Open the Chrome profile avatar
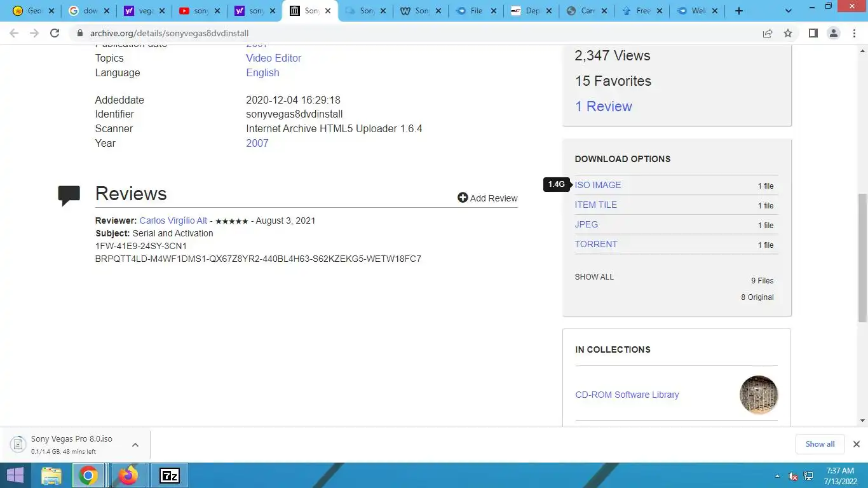 coord(834,33)
